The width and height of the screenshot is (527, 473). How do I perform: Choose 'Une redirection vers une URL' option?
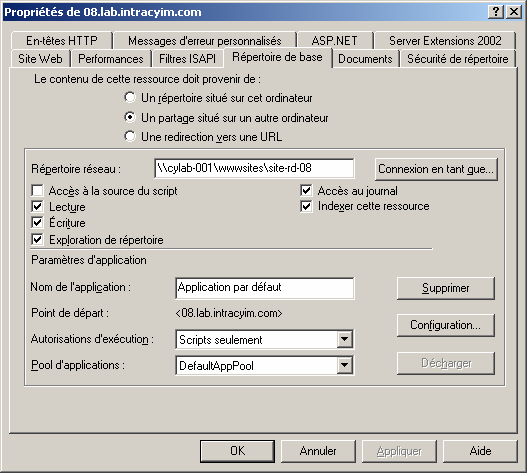(130, 136)
